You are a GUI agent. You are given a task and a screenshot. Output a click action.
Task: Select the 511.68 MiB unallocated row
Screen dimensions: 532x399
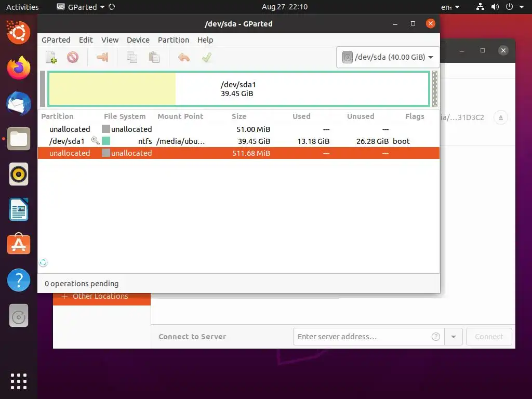point(238,153)
